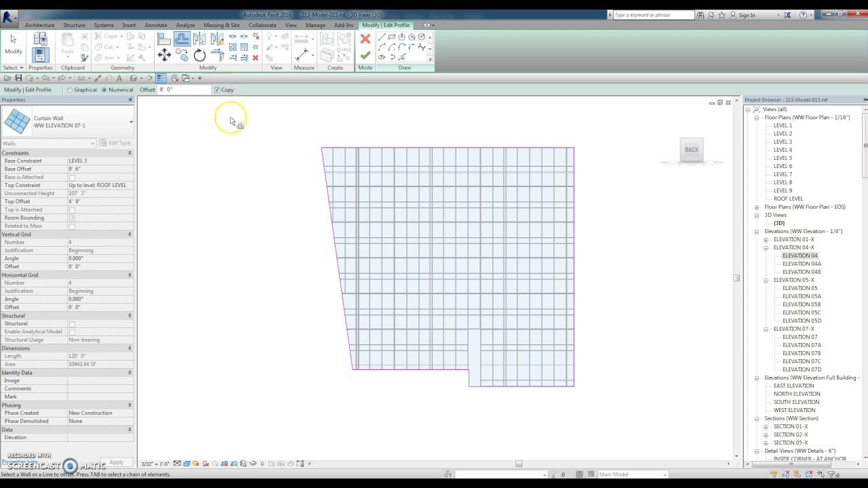The width and height of the screenshot is (868, 488).
Task: Select the Line draw tool
Action: 382,37
